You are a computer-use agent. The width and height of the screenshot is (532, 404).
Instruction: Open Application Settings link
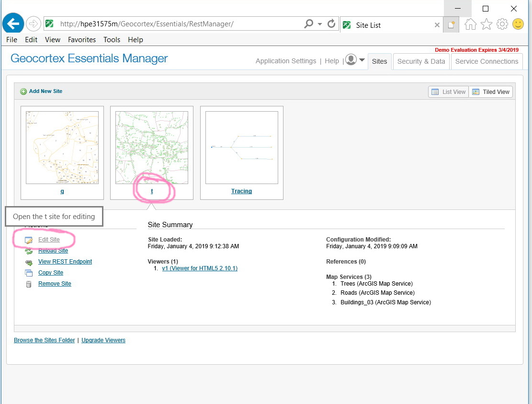click(286, 61)
